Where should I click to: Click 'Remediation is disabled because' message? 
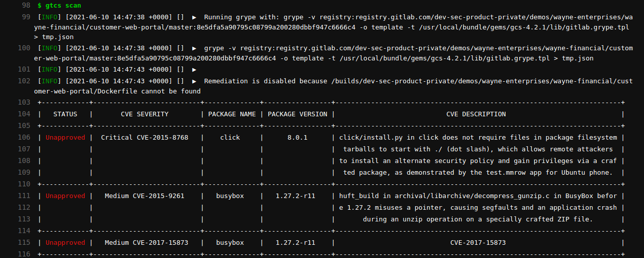[x=266, y=81]
